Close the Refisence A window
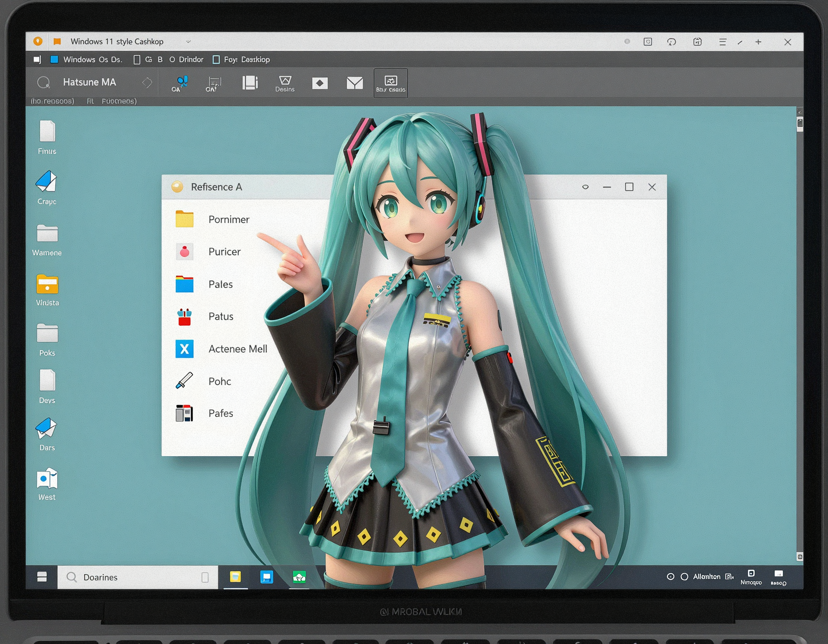 pyautogui.click(x=652, y=187)
